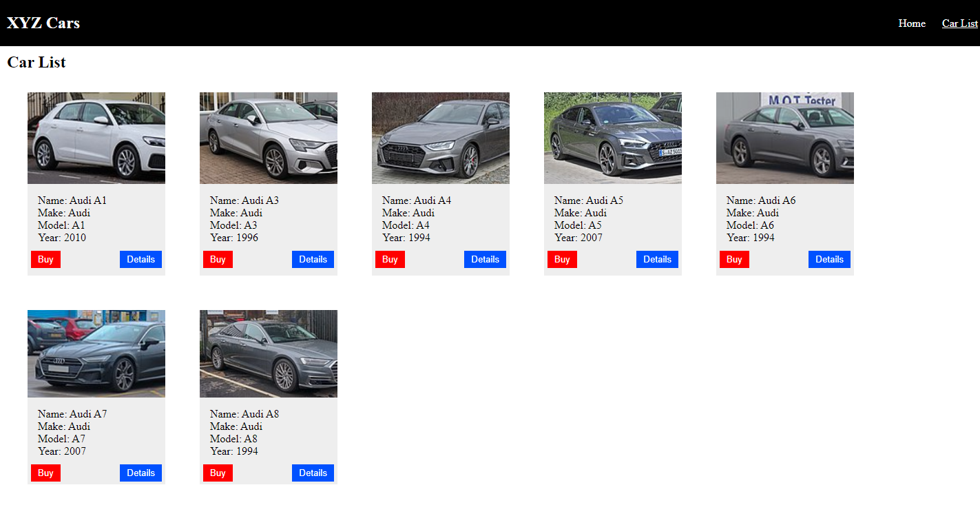The width and height of the screenshot is (980, 505).
Task: Buy the Audi A4
Action: (x=390, y=259)
